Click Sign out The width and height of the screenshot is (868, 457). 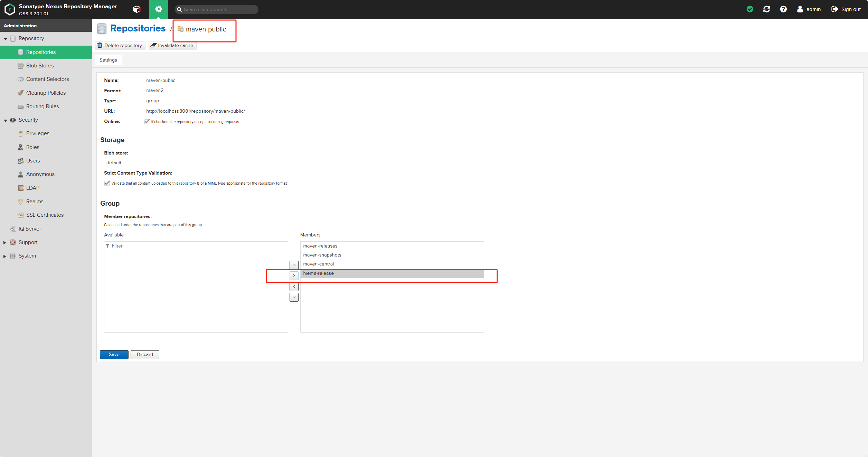(x=846, y=9)
